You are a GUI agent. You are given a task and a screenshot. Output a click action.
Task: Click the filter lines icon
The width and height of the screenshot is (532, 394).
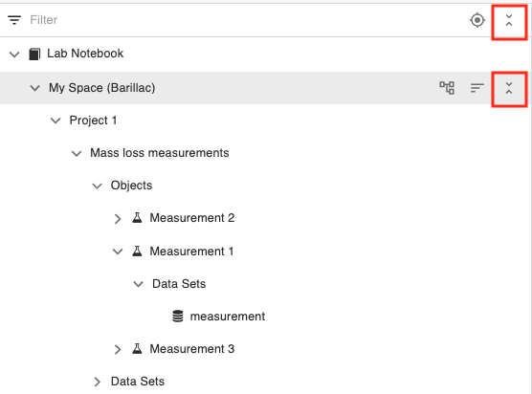14,20
